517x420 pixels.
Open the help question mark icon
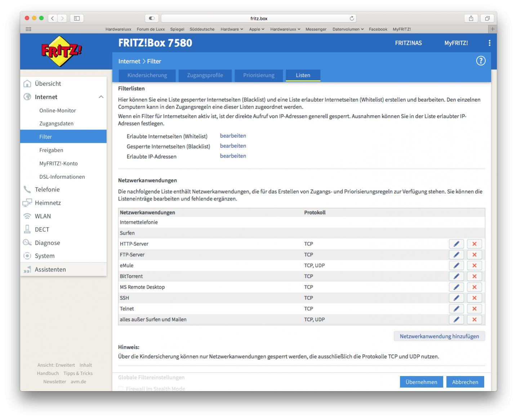click(481, 61)
